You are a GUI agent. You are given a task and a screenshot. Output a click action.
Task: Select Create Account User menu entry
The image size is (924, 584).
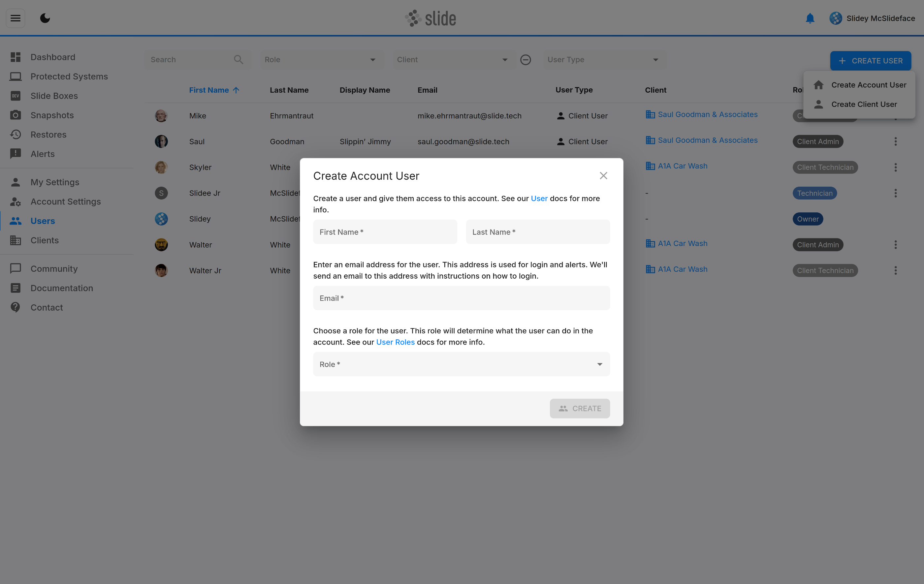(868, 85)
